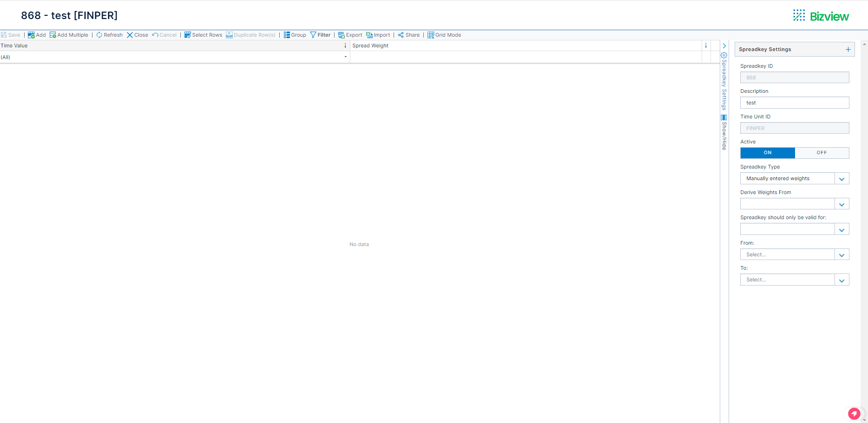Click Select Rows in the toolbar

pos(203,35)
